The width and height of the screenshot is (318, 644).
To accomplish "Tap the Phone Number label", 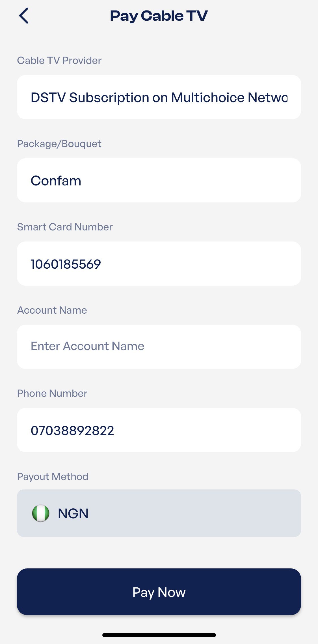I will pos(52,393).
